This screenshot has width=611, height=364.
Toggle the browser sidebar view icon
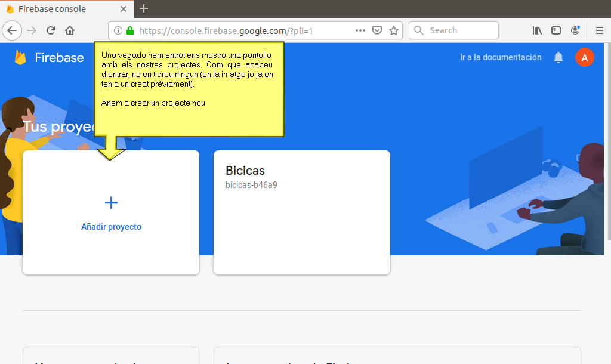[556, 30]
